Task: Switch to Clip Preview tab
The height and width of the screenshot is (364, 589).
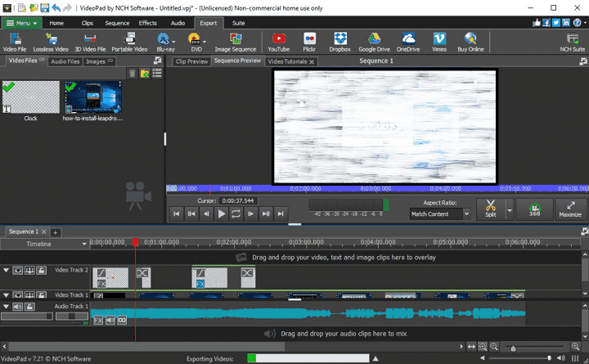Action: pyautogui.click(x=191, y=61)
